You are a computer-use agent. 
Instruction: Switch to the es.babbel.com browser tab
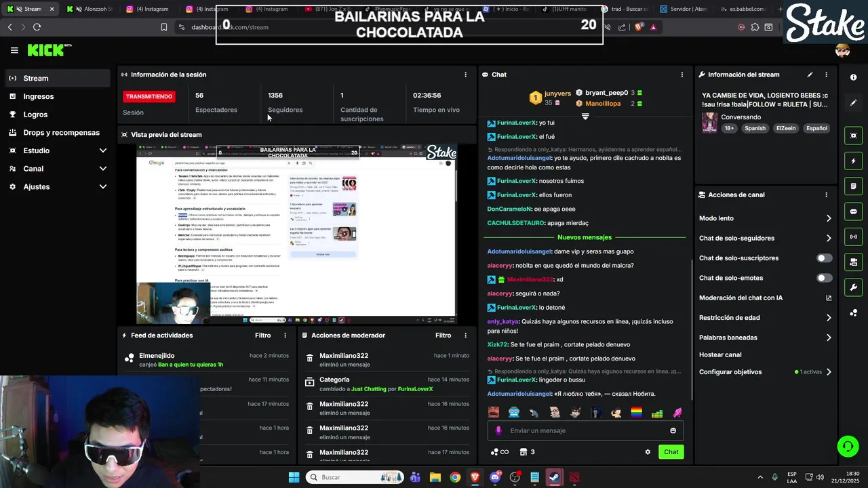(x=743, y=9)
